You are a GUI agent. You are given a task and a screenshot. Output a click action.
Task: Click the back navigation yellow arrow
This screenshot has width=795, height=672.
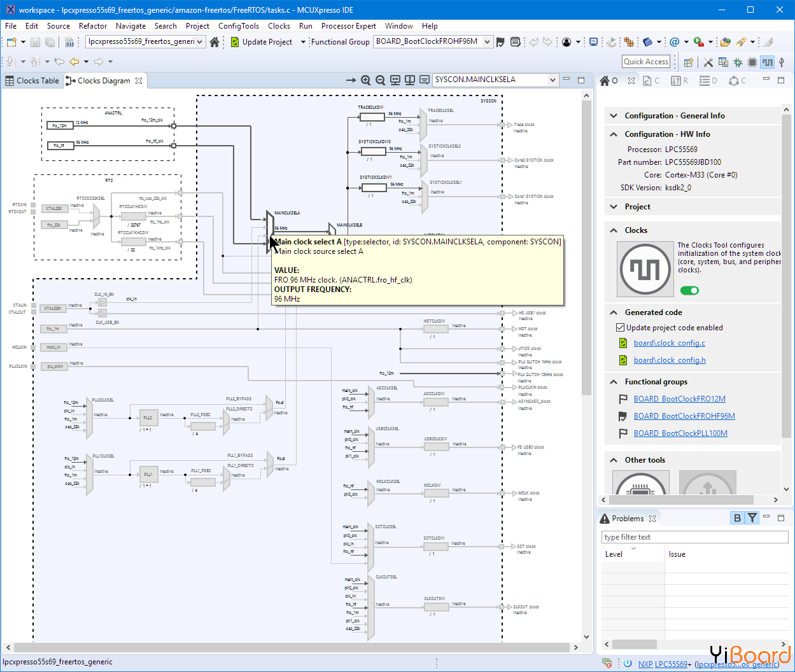(74, 62)
